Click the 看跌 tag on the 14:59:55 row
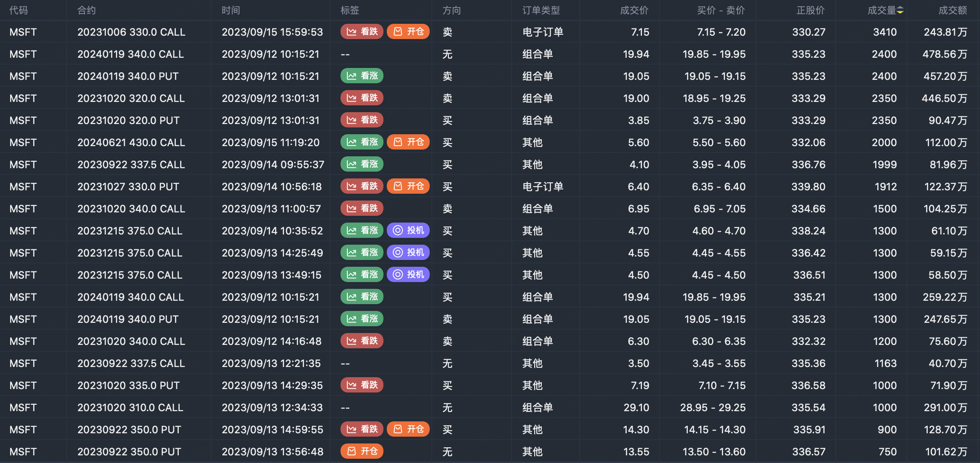The image size is (980, 463). point(362,429)
